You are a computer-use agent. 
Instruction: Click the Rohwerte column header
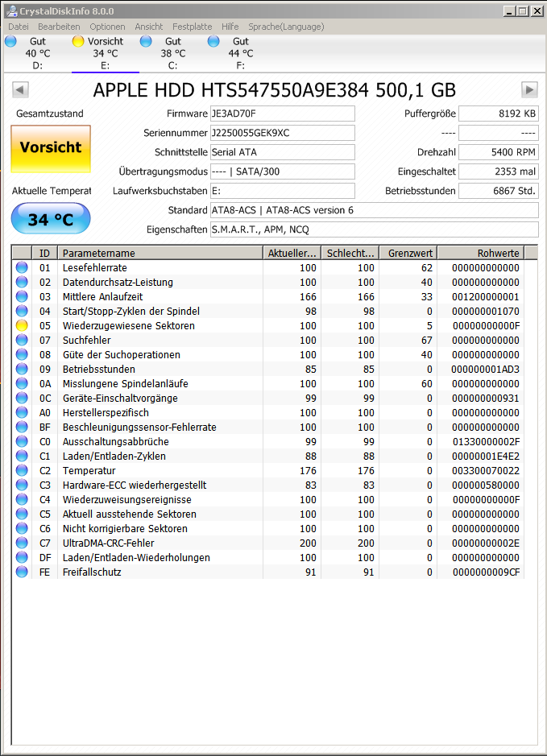[480, 253]
